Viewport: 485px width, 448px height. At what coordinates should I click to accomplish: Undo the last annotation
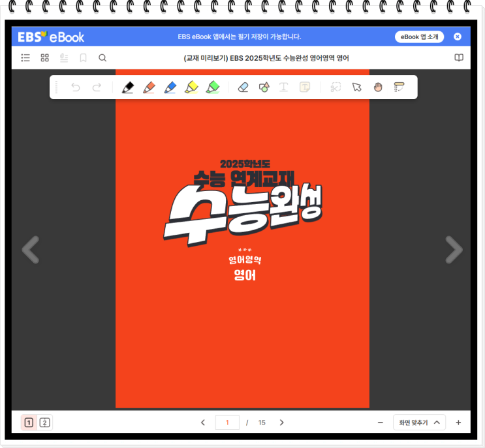tap(76, 87)
